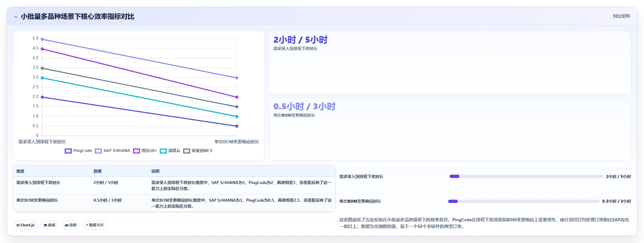
Task: Click the 数据卡片 tag
Action: 95,225
